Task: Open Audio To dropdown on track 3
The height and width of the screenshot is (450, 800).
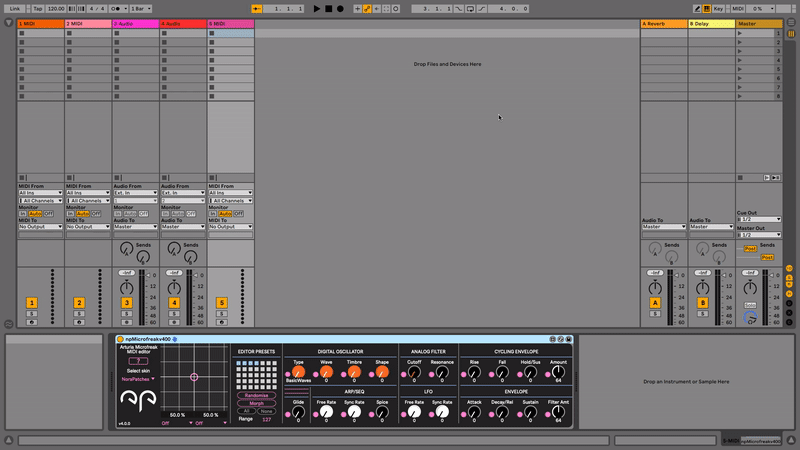Action: tap(136, 226)
